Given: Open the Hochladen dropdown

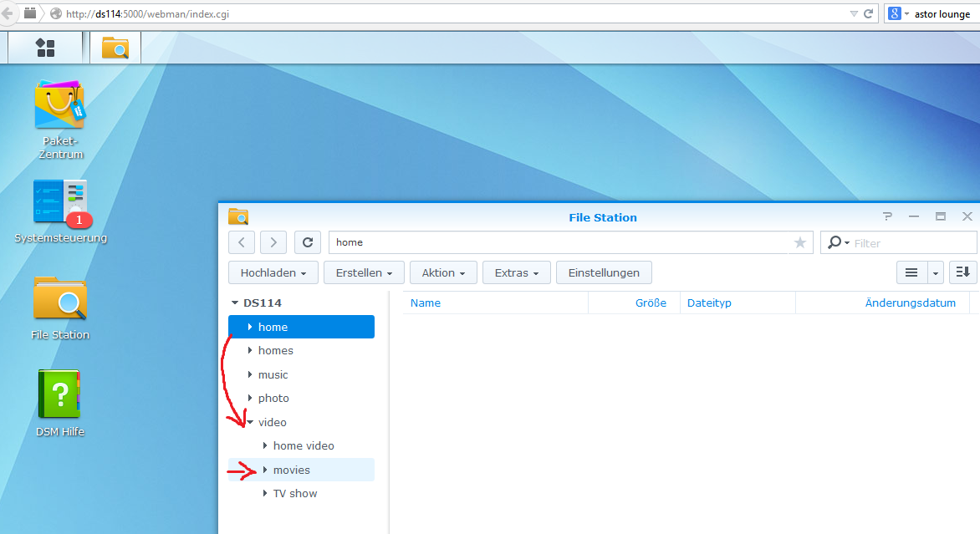Looking at the screenshot, I should pyautogui.click(x=273, y=273).
